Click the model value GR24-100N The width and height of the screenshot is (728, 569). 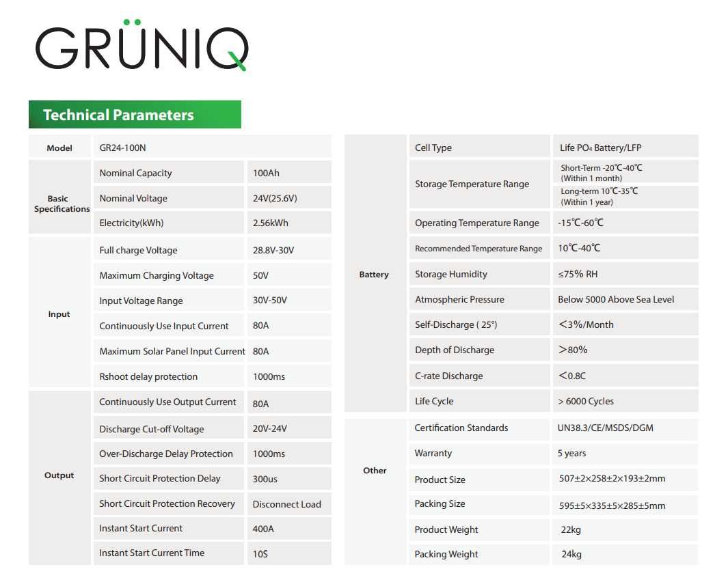click(122, 148)
